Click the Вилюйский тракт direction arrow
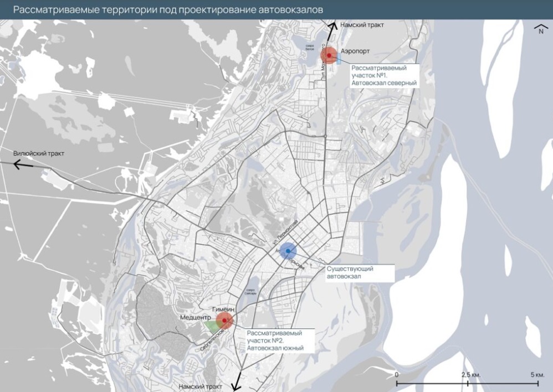The height and width of the screenshot is (392, 553). [23, 164]
